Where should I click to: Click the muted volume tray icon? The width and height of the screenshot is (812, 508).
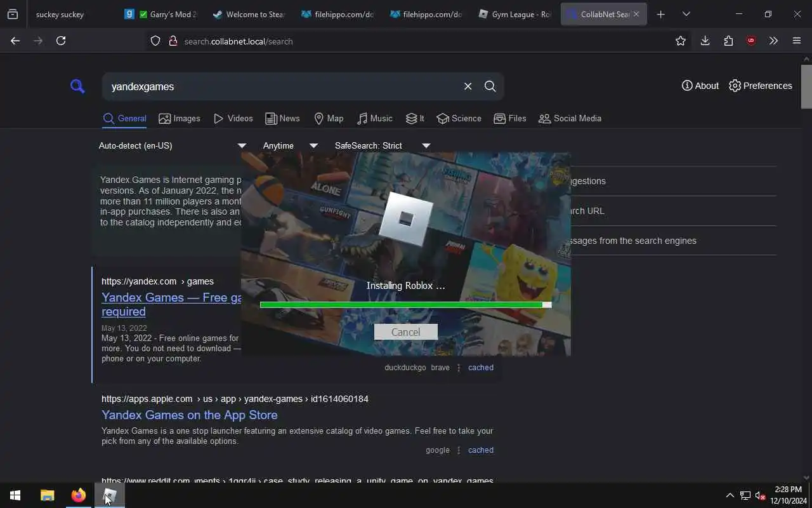[x=761, y=495]
